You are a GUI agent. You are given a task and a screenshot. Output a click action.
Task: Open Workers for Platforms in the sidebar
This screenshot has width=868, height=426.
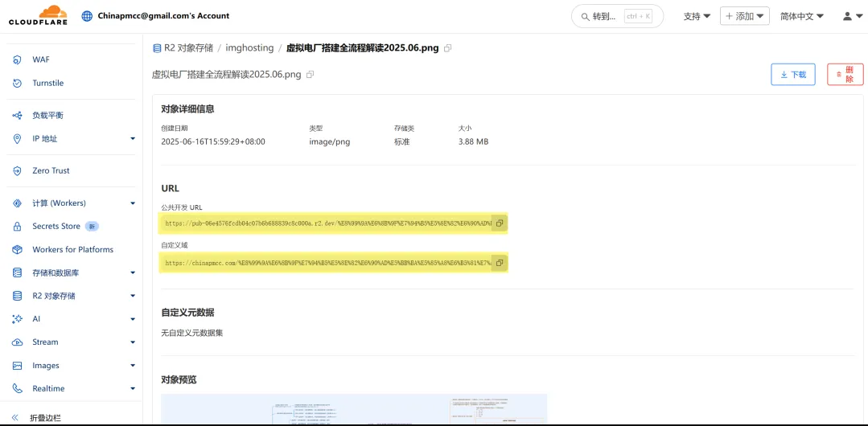point(73,249)
